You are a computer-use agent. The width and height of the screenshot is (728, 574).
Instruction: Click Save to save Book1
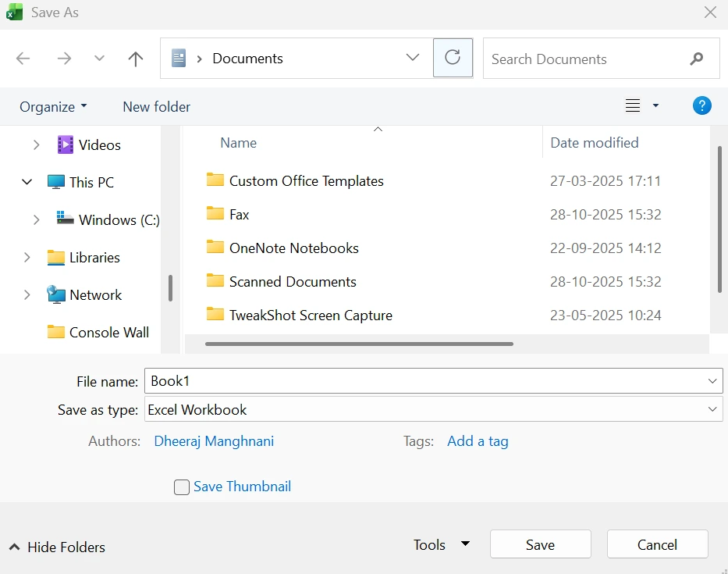(x=540, y=544)
